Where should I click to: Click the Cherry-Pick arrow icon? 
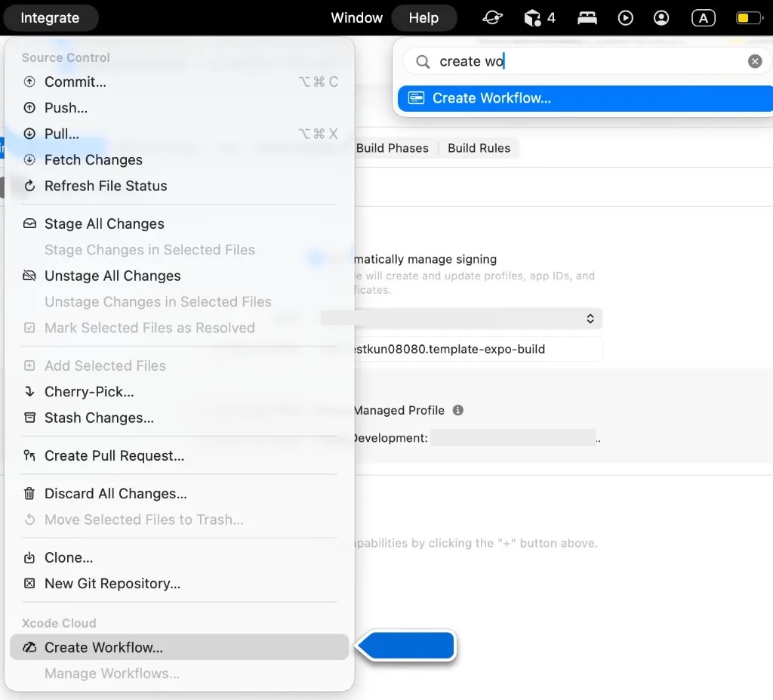pyautogui.click(x=29, y=392)
